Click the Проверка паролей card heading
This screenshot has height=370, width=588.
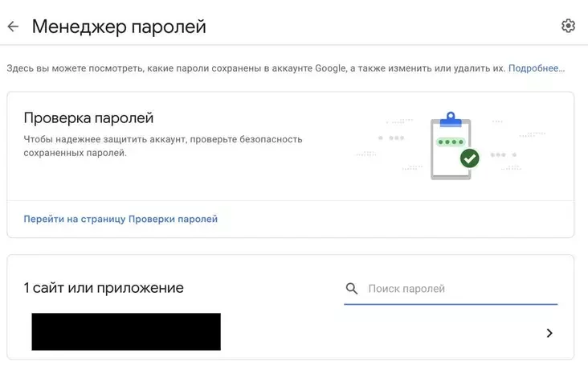88,118
